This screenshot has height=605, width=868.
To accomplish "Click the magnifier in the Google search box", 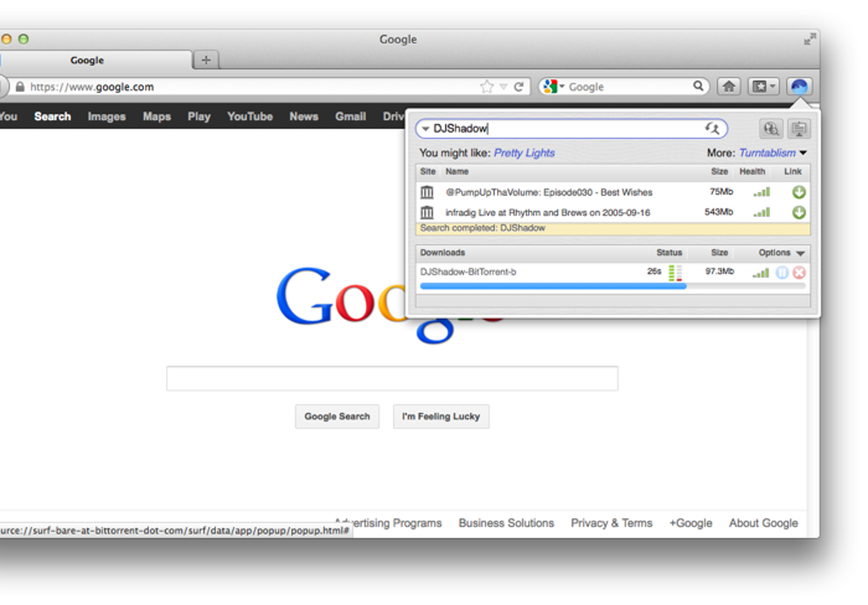I will coord(698,86).
